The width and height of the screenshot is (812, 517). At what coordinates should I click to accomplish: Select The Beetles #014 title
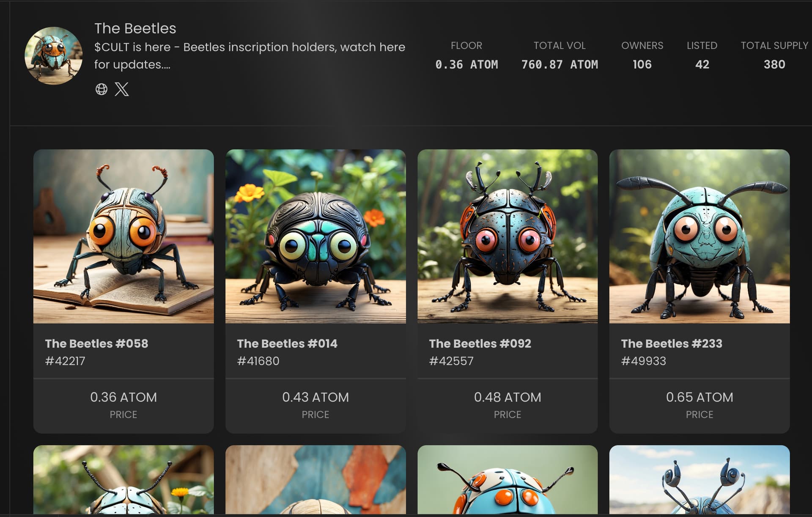pos(287,344)
